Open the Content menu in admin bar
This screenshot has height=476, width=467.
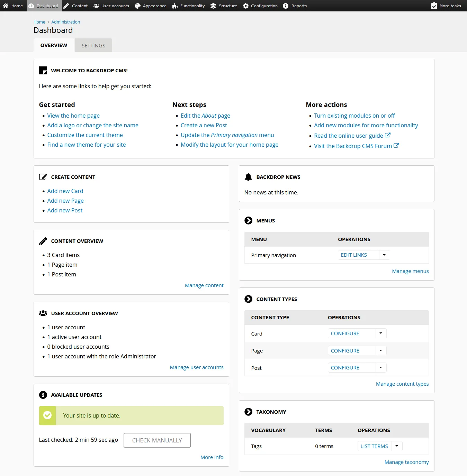(x=75, y=6)
